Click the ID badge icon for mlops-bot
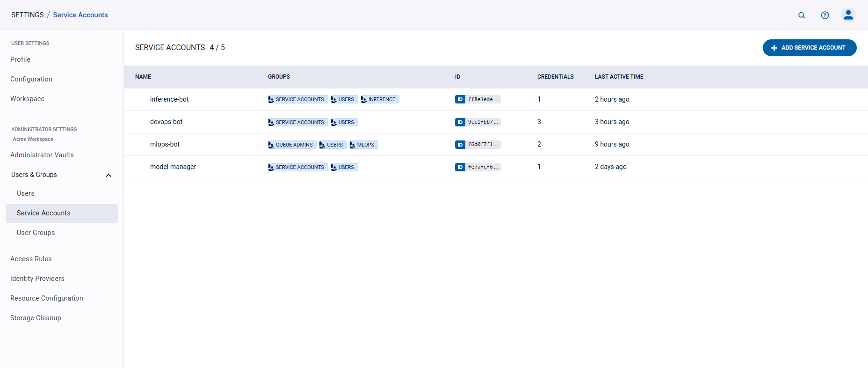Viewport: 868px width, 368px height. pyautogui.click(x=460, y=145)
